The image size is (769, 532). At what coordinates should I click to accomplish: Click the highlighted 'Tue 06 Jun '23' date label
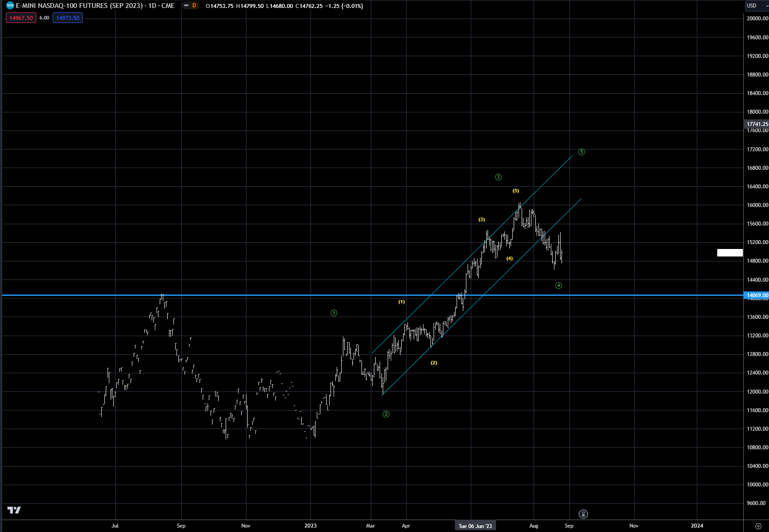click(x=475, y=526)
